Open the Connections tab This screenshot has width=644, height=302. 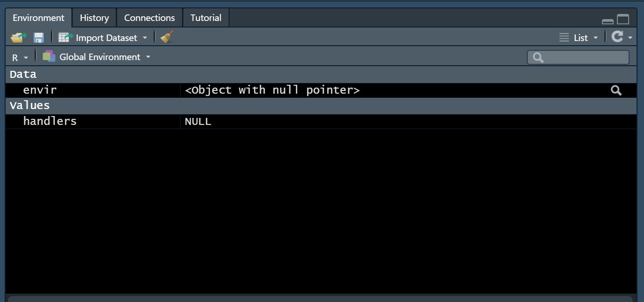149,17
